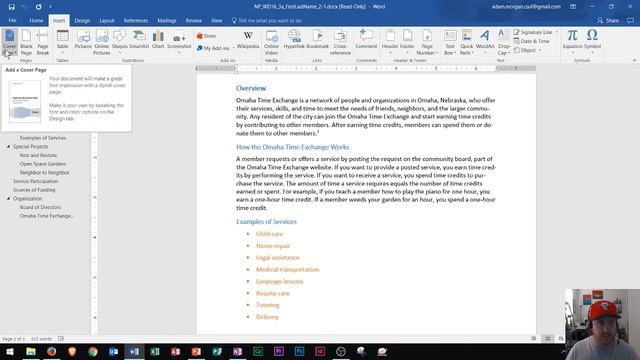Switch to the Layout tab
Screen dimensions: 640x360
pos(107,20)
